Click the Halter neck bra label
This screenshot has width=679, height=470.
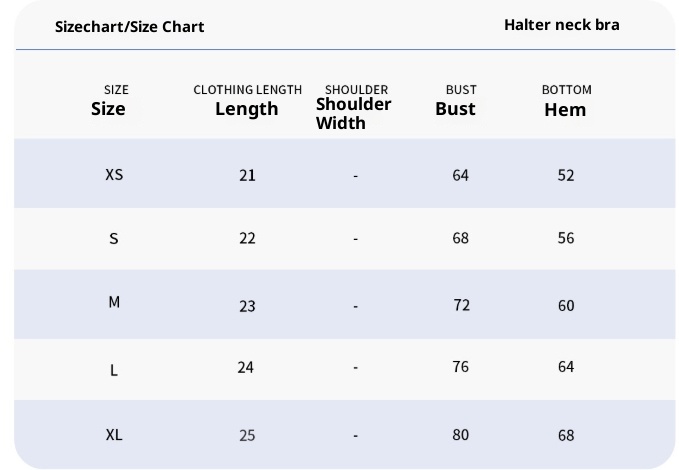tap(561, 24)
